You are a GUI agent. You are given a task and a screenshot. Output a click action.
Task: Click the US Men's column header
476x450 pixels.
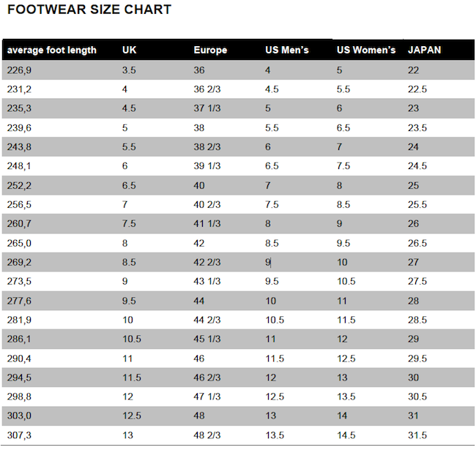point(287,50)
